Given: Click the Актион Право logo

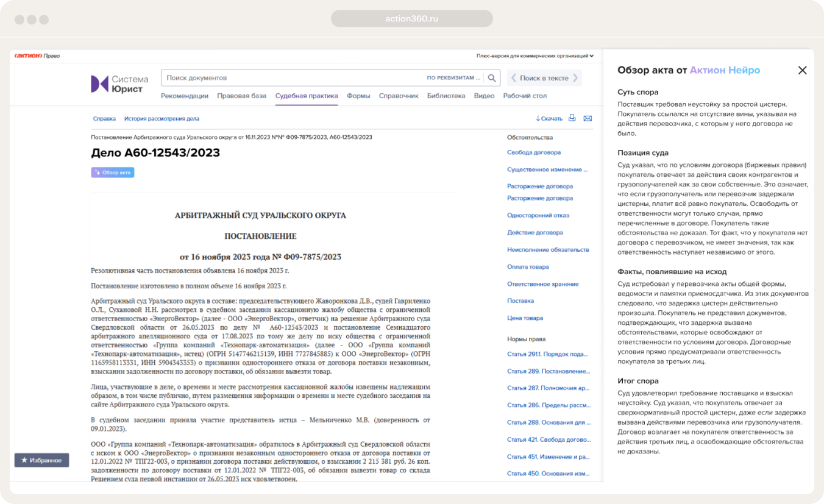Looking at the screenshot, I should click(37, 56).
